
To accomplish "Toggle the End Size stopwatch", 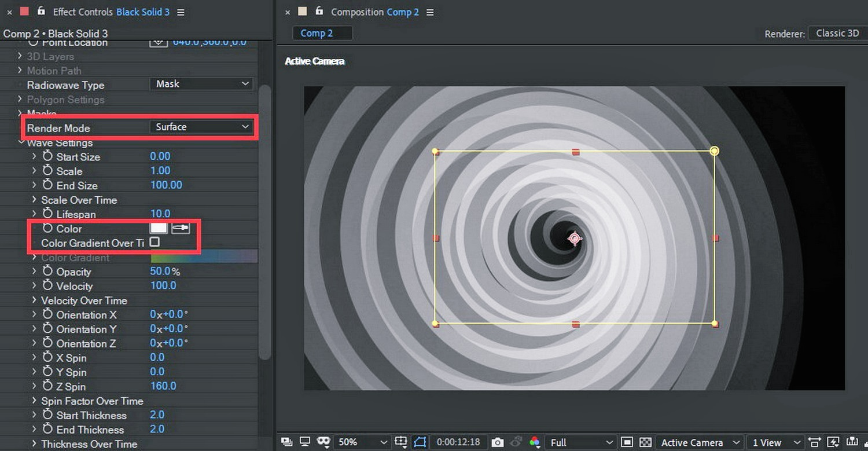I will coord(47,185).
